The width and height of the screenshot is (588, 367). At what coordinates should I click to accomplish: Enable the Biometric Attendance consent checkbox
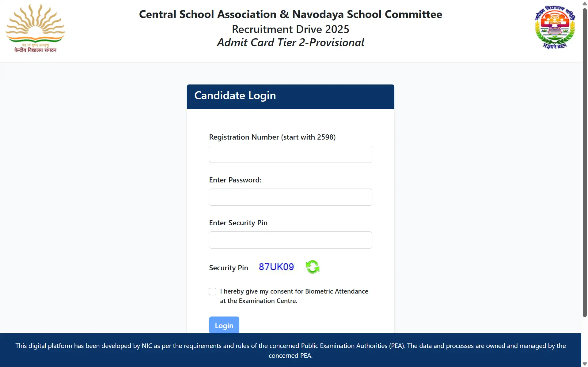(x=213, y=291)
